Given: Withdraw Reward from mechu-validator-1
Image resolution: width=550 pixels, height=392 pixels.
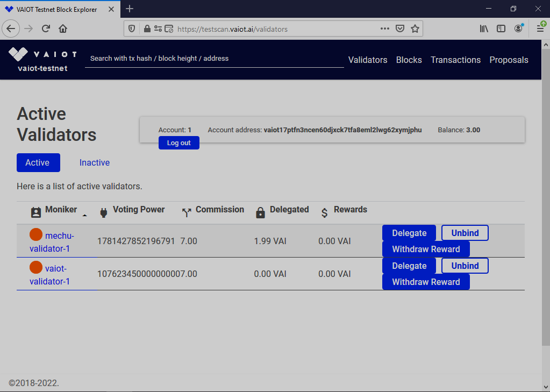Looking at the screenshot, I should 426,249.
